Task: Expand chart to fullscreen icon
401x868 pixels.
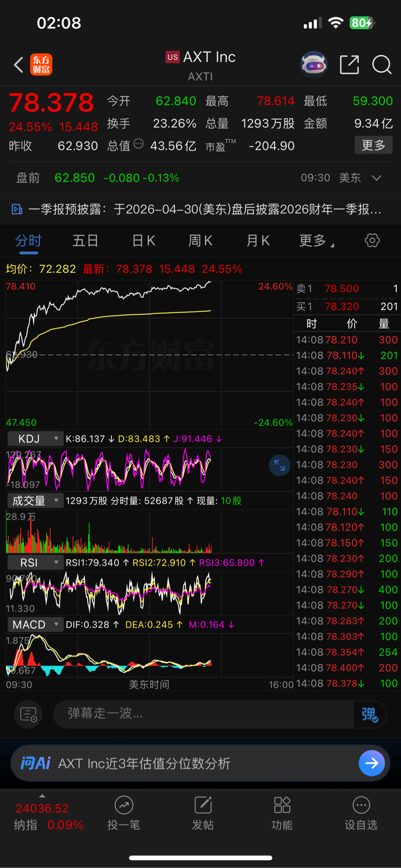Action: (x=280, y=465)
